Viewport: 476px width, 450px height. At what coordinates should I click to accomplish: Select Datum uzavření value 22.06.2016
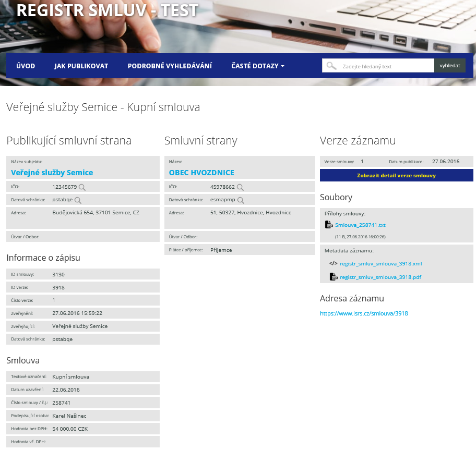point(66,390)
